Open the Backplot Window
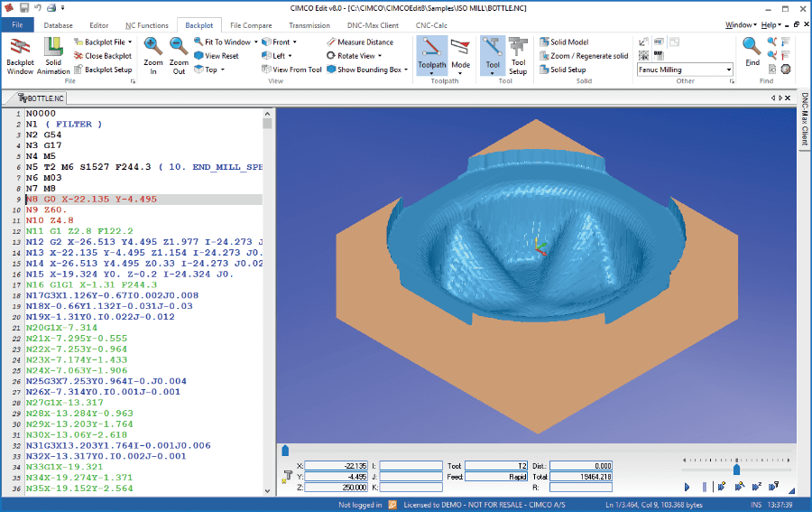Screen dimensions: 812x512 20,54
